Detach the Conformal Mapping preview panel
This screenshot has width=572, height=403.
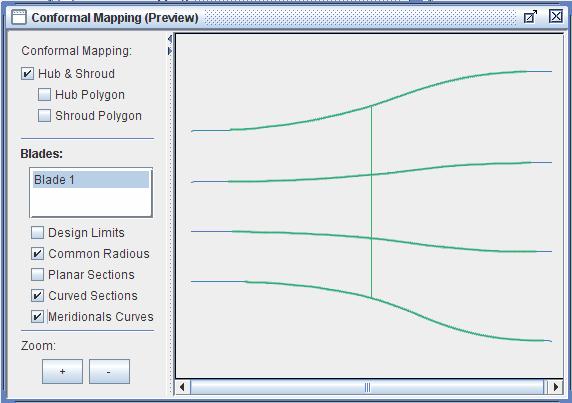pos(530,16)
